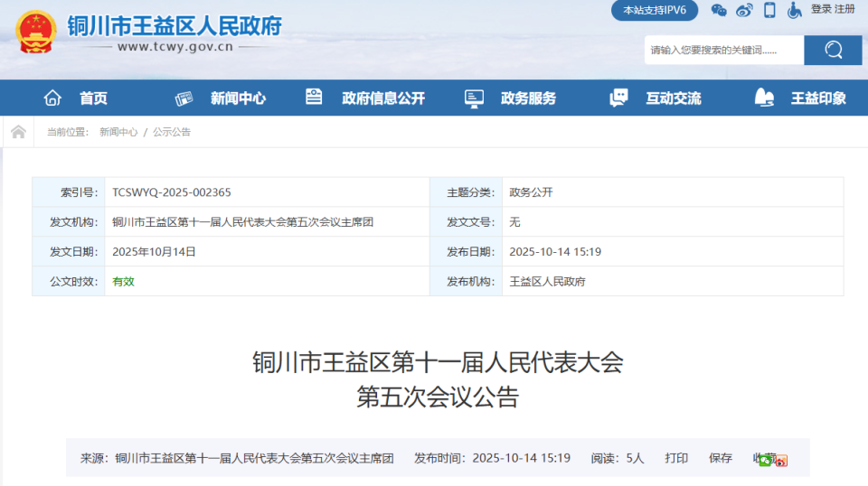868x486 pixels.
Task: Select the 2025年10月14日 issue date
Action: coord(154,251)
